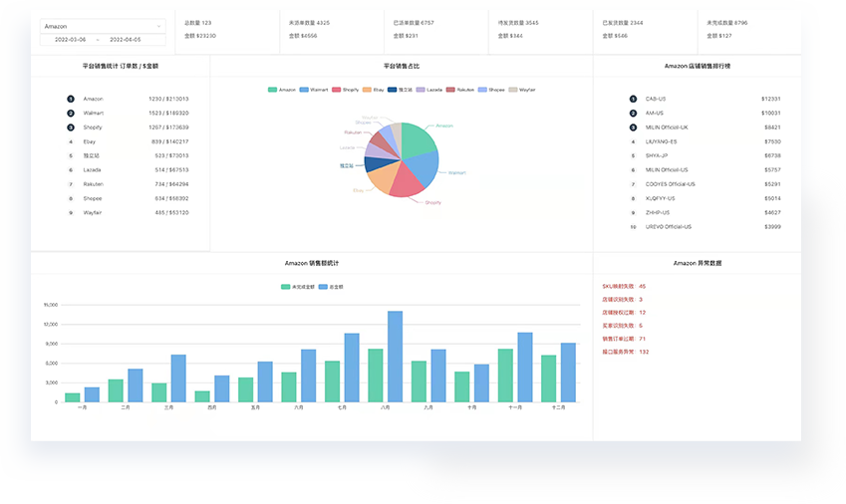Image resolution: width=846 pixels, height=504 pixels.
Task: Click the green Amazon pie slice
Action: [x=418, y=139]
